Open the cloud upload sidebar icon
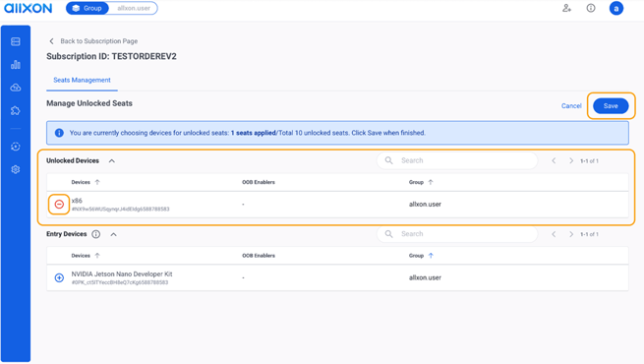The image size is (644, 364). [16, 88]
